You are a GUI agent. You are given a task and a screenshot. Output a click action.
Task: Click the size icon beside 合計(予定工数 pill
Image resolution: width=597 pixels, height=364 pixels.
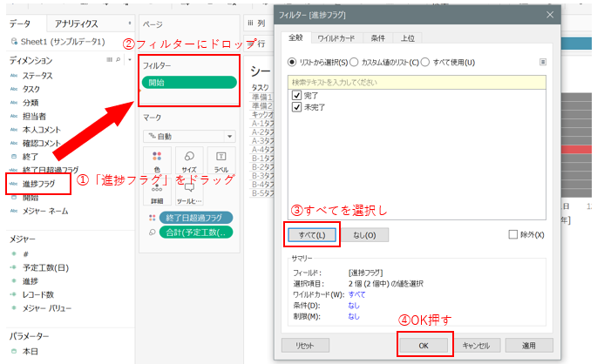153,232
